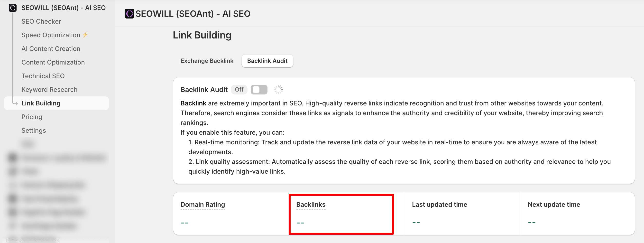Click the Domain Rating label

pyautogui.click(x=202, y=205)
